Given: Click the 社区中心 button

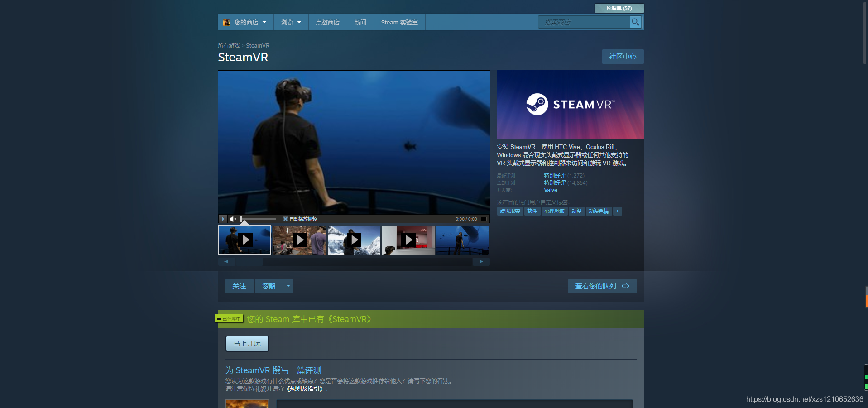Looking at the screenshot, I should [623, 57].
